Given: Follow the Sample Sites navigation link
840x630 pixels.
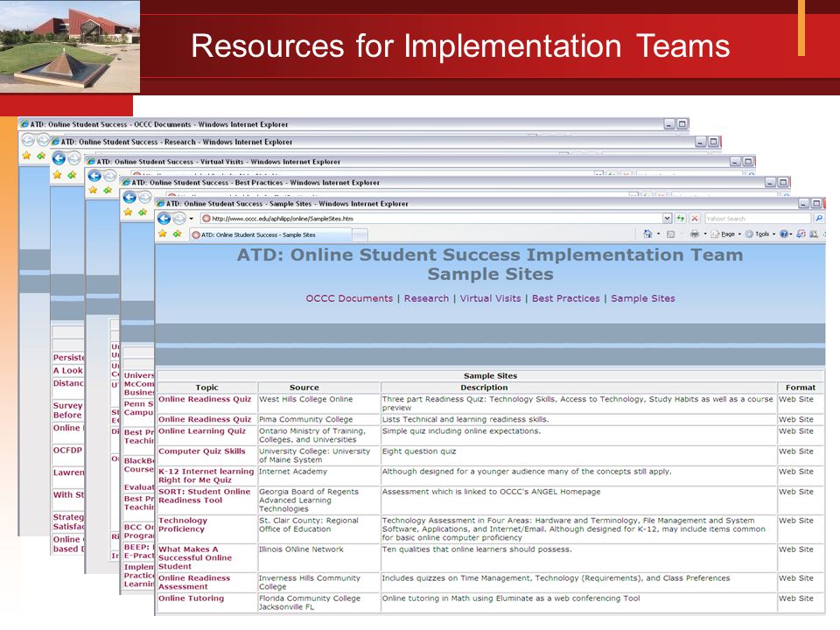Looking at the screenshot, I should 643,298.
